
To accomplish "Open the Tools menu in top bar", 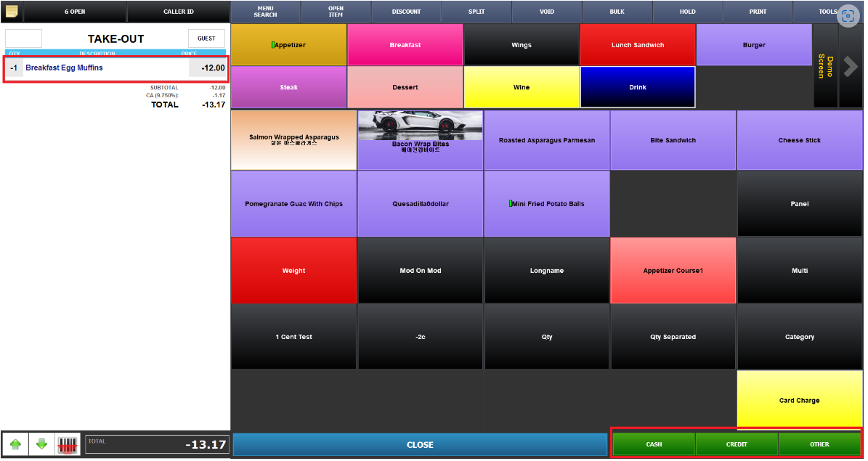I will pos(827,12).
